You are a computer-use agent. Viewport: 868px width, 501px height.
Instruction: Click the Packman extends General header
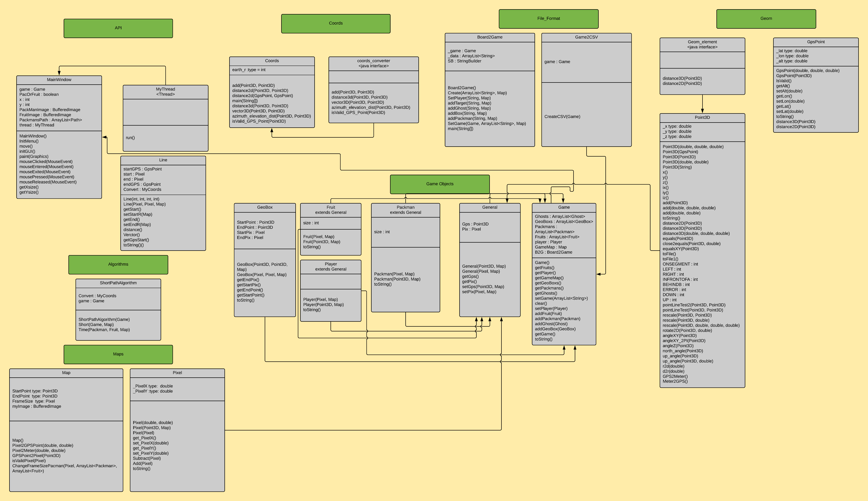click(405, 210)
